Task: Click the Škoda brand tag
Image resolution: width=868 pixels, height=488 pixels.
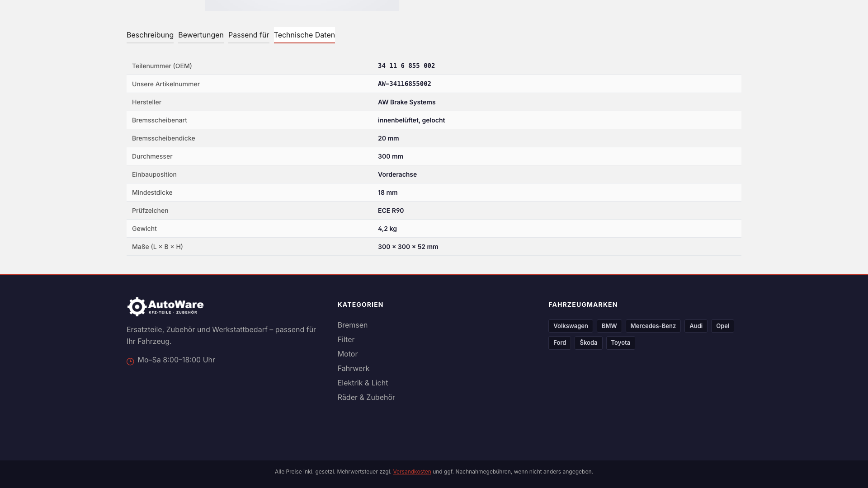Action: click(x=588, y=343)
